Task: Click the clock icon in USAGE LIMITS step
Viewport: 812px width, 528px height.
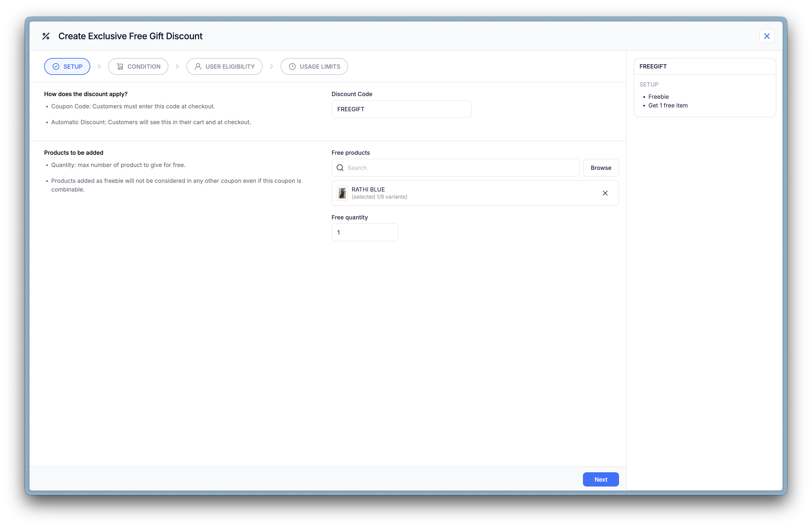Action: pyautogui.click(x=292, y=66)
